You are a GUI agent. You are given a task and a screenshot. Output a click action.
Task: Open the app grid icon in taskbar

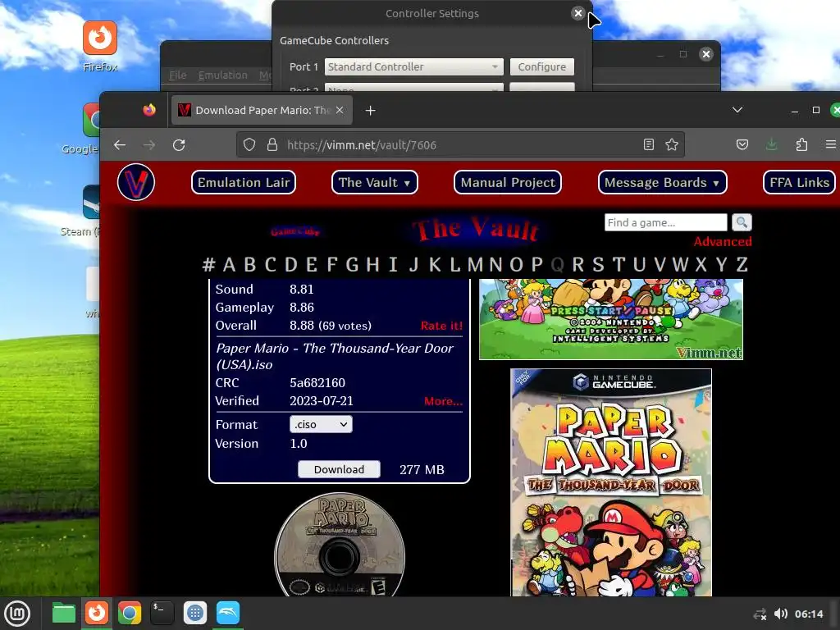pyautogui.click(x=195, y=613)
